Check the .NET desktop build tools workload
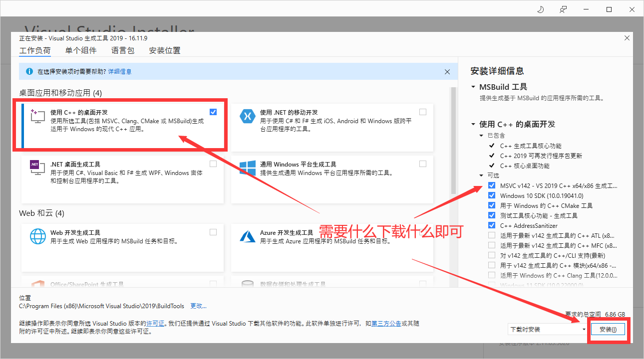Image resolution: width=644 pixels, height=359 pixels. tap(213, 164)
